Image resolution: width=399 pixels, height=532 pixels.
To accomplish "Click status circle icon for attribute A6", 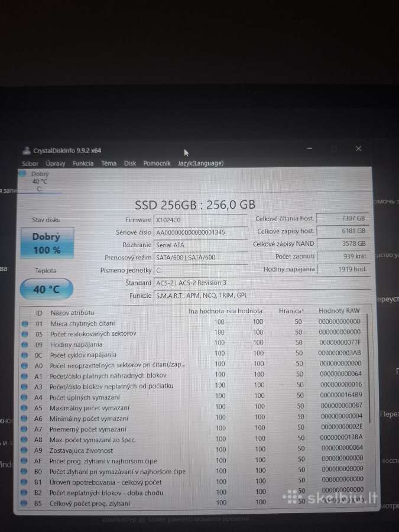I will click(24, 419).
